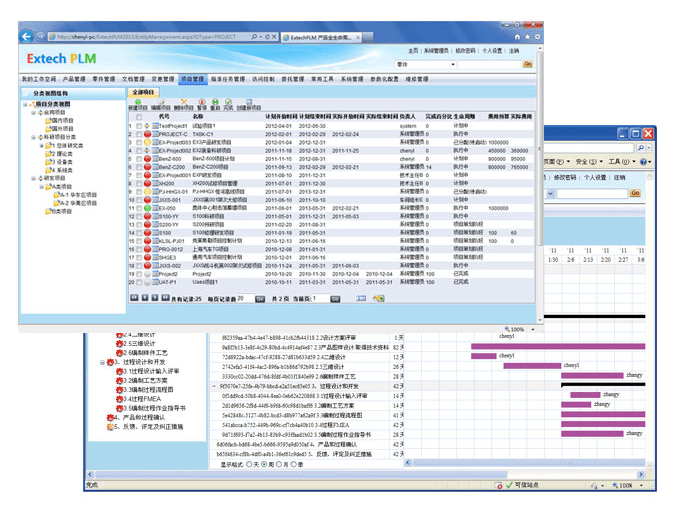The width and height of the screenshot is (699, 510).
Task: Open the browser settings gear icon
Action: tap(537, 37)
